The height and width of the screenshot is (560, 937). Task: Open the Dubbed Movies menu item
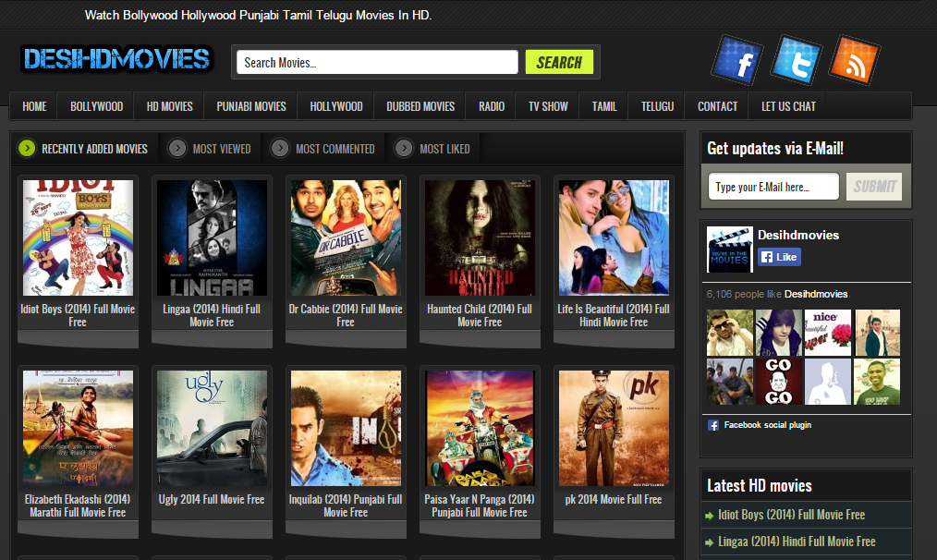(x=420, y=106)
